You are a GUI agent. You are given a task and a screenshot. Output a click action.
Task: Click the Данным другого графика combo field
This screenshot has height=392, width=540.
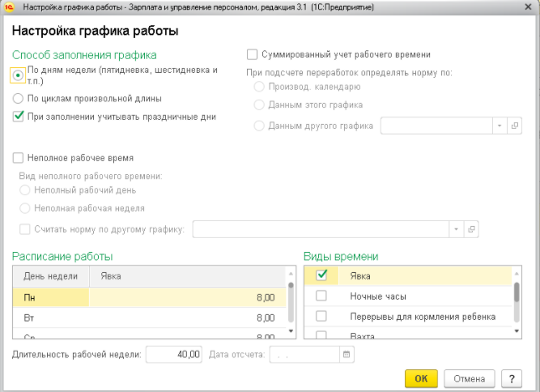[436, 126]
